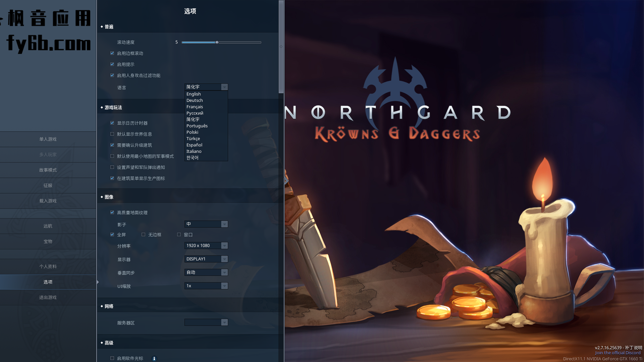Viewport: 644px width, 362px height.
Task: Choose Français from language list
Action: [206, 107]
